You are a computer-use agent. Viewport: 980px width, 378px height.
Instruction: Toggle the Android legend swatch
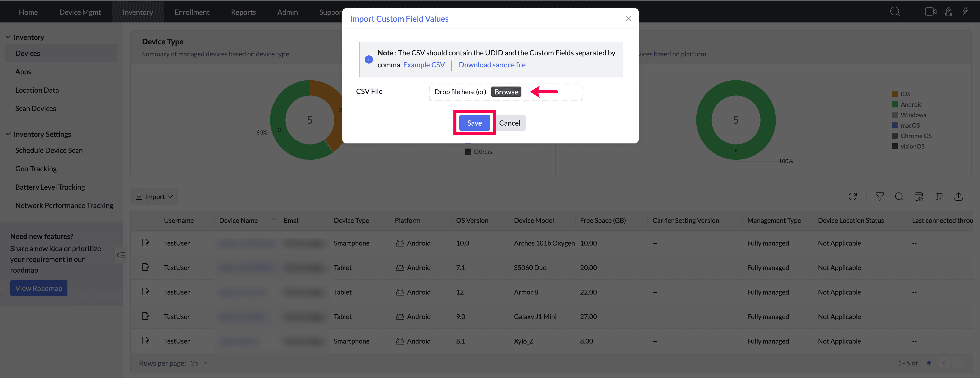point(895,104)
